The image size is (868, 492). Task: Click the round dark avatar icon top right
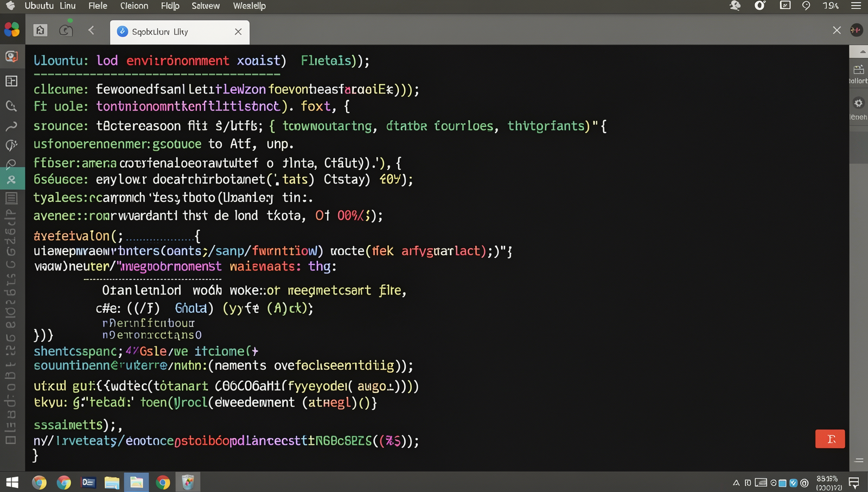click(856, 30)
